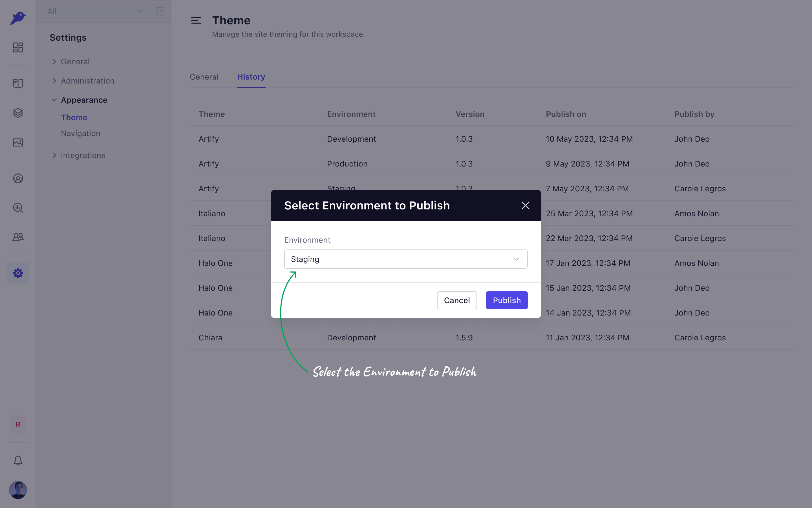
Task: Open the book icon in sidebar
Action: coord(18,83)
